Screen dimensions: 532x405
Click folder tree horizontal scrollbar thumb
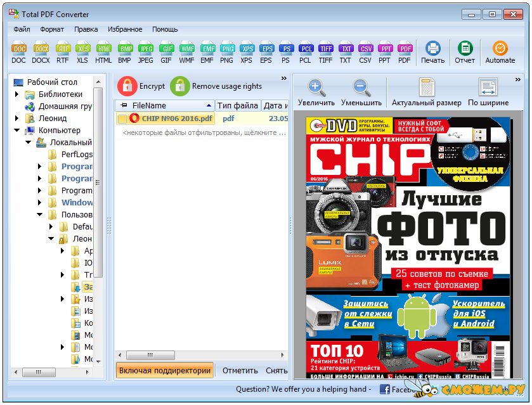click(x=39, y=372)
